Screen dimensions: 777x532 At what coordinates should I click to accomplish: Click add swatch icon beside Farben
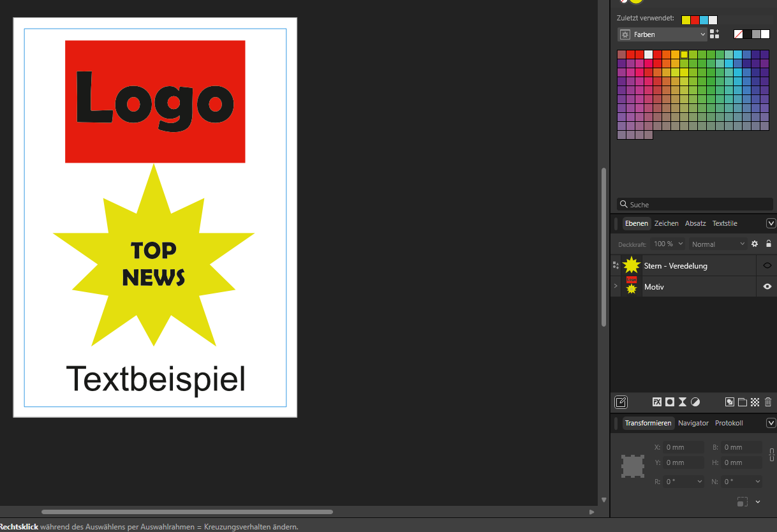click(714, 34)
